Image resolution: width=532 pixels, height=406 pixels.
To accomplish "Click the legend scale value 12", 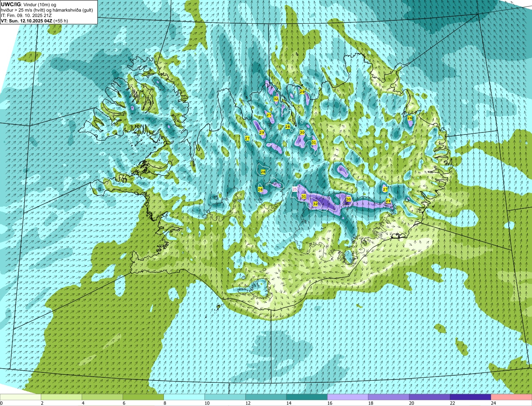I will click(248, 403).
